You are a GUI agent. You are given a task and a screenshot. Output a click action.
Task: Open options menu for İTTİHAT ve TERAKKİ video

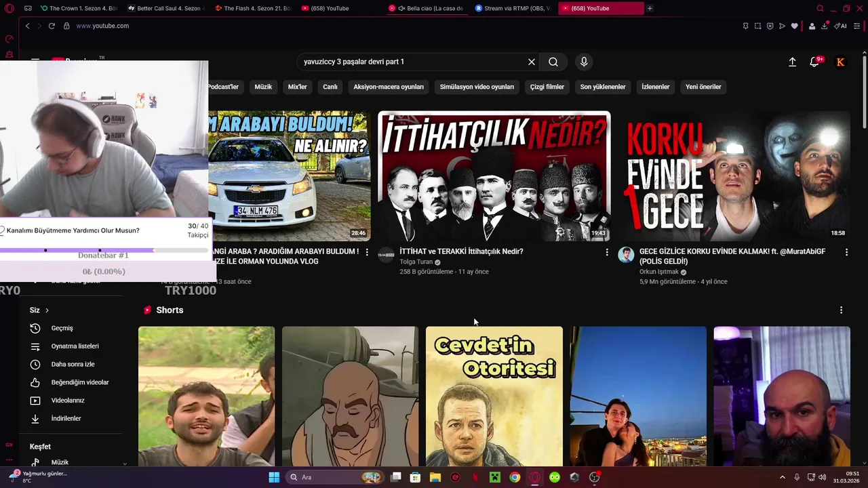607,252
